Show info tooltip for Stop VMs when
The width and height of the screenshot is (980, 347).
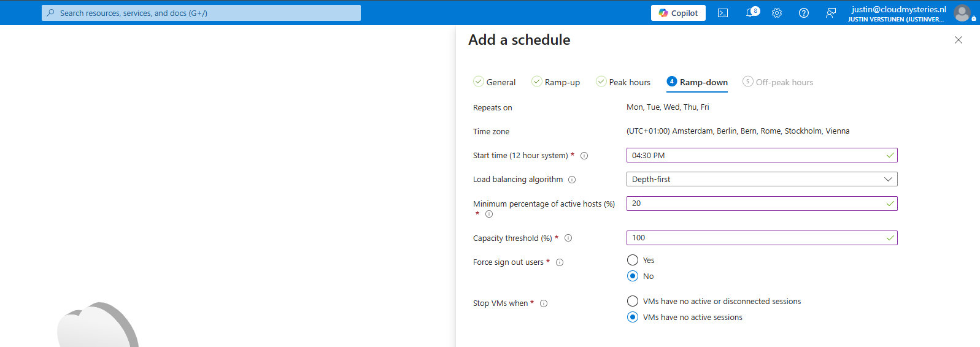(544, 303)
